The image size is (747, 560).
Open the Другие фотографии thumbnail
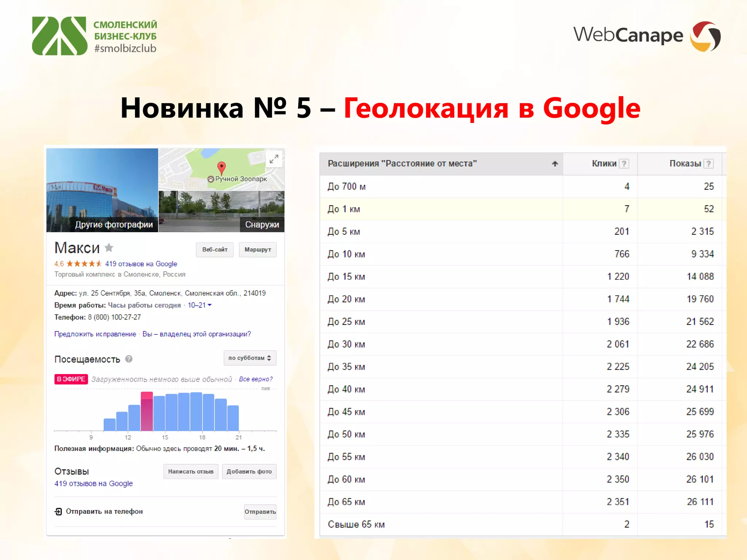click(x=102, y=190)
